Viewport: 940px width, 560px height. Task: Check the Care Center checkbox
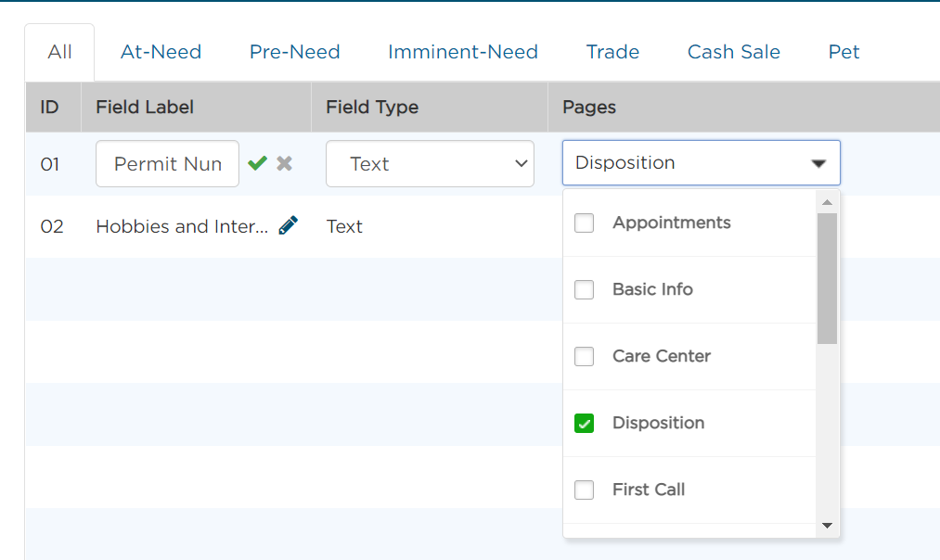coord(584,356)
